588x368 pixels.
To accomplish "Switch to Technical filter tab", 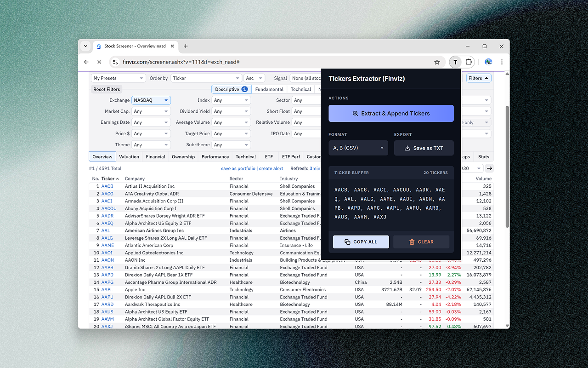I will (301, 89).
